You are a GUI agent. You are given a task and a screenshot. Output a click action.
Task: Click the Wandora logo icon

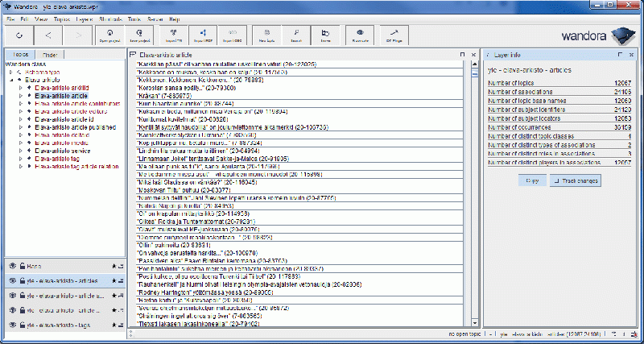[x=618, y=35]
